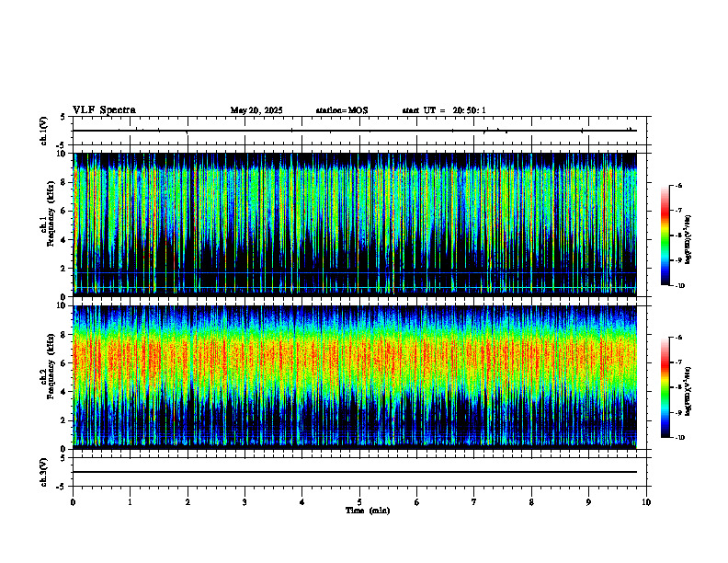This screenshot has height=563, width=728.
Task: Click time axis tick label "2"
Action: pos(188,502)
